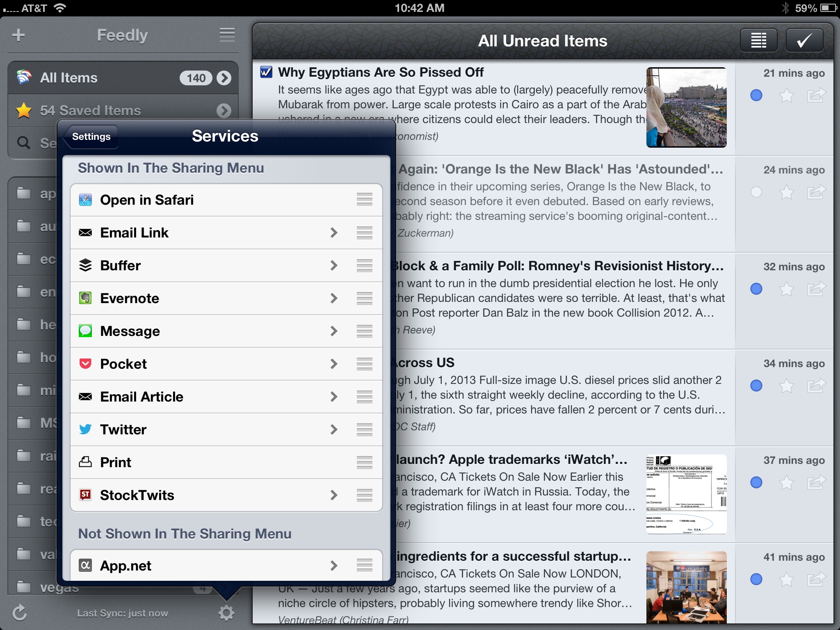Viewport: 840px width, 630px height.
Task: Tap the plus icon to add a feed
Action: coord(18,35)
